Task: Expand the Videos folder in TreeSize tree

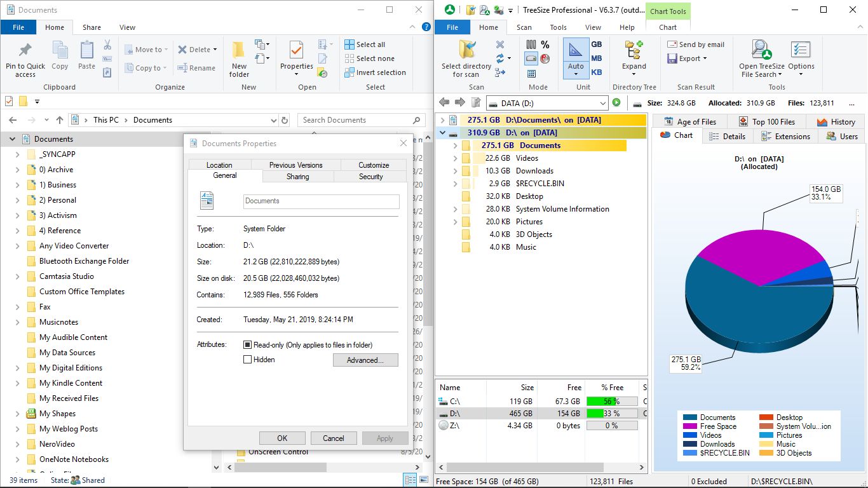Action: [x=455, y=158]
